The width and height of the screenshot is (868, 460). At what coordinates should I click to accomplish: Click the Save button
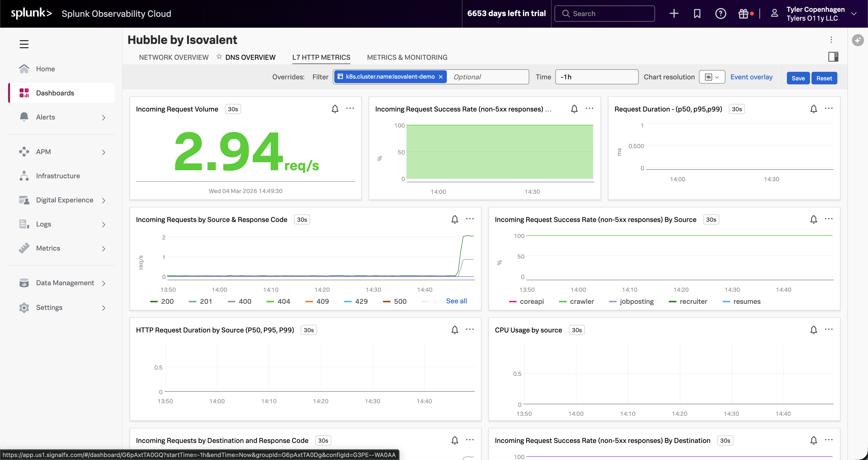798,78
